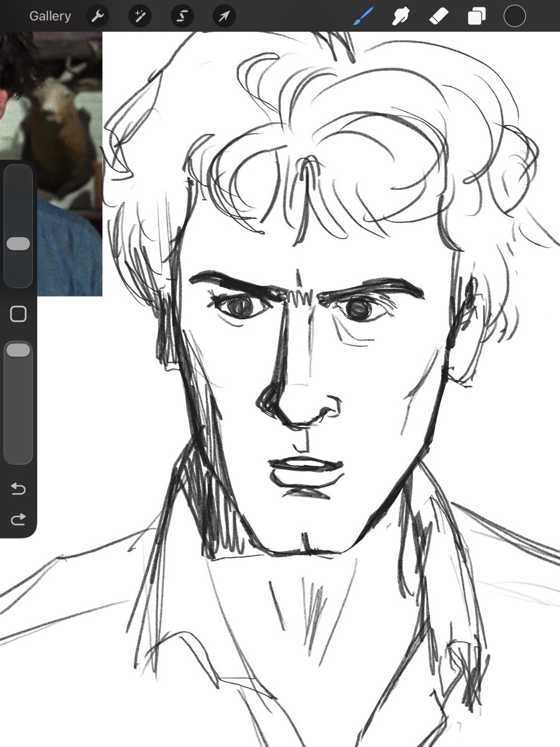560x747 pixels.
Task: Open the Adjustments magic wand menu
Action: tap(139, 16)
